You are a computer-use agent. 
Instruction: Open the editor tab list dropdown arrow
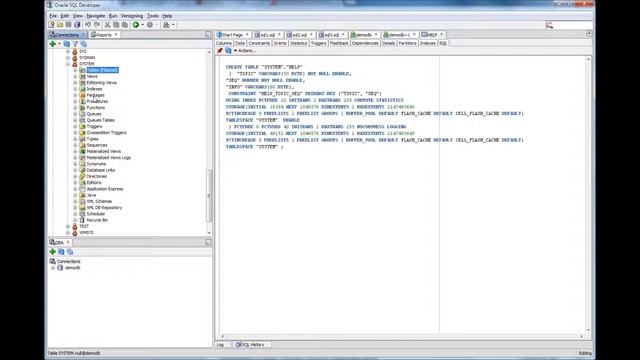tap(589, 34)
